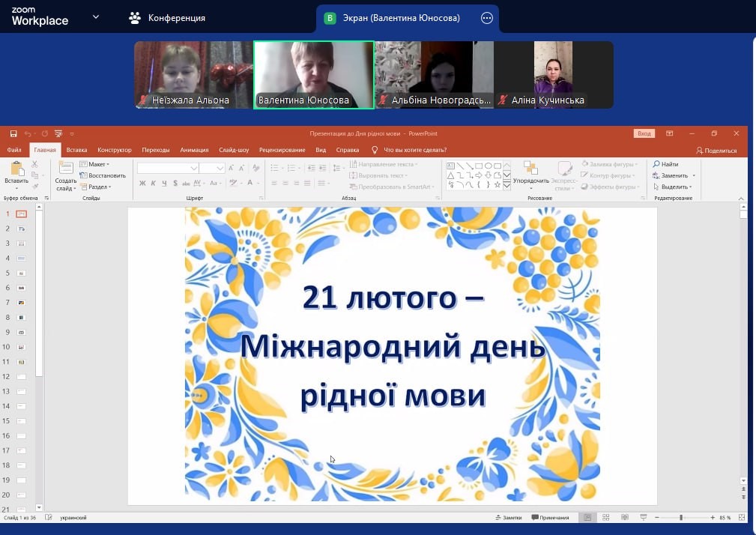Click the zoom level slider in status bar
Image resolution: width=756 pixels, height=535 pixels.
click(681, 518)
